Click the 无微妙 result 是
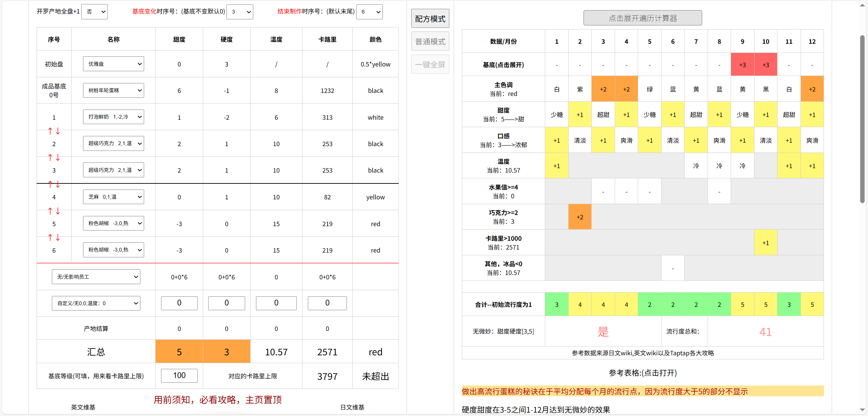This screenshot has height=416, width=868. click(603, 332)
